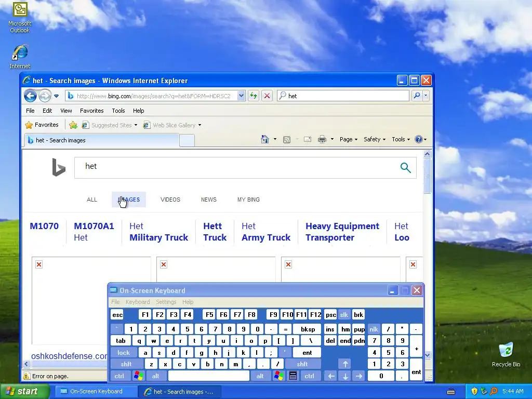Open the Recycle Bin icon
532x399 pixels.
click(506, 354)
